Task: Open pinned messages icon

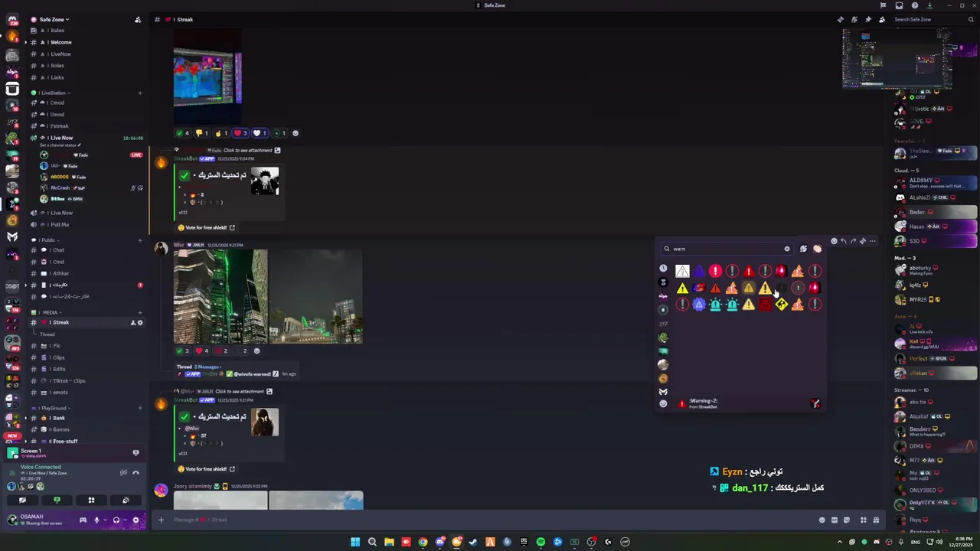Action: (x=867, y=19)
